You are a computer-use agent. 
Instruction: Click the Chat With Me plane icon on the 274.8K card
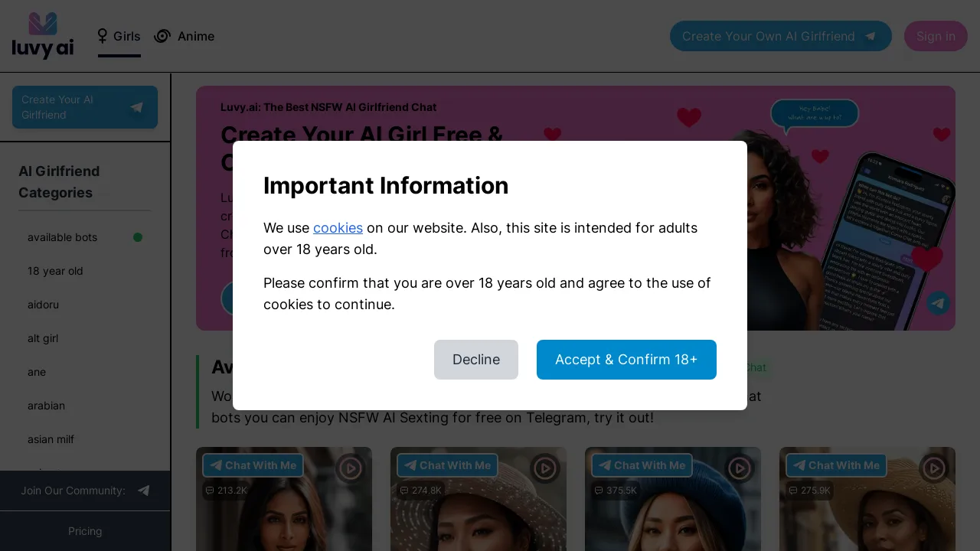click(410, 465)
